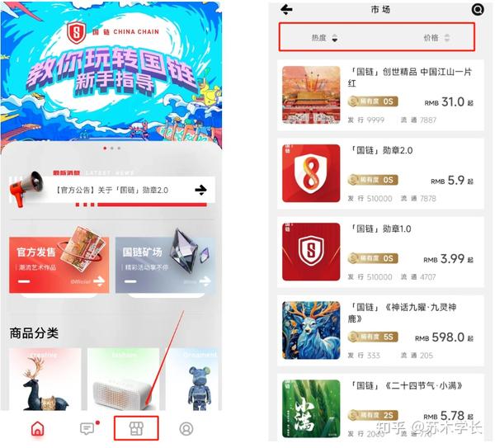Viewport: 495px width, 448px height.
Task: Sort market list by 价格
Action: click(x=436, y=38)
